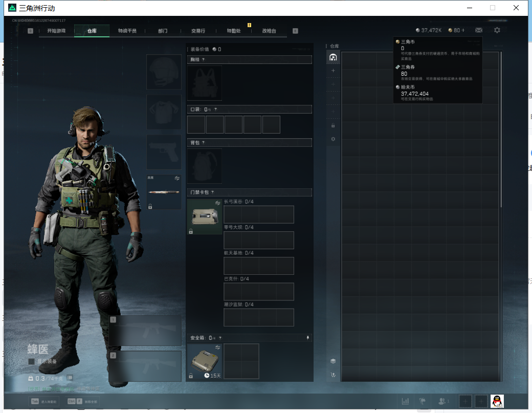Viewport: 532px width, 413px height.
Task: Click the help icon beside 胸挂
Action: pyautogui.click(x=203, y=59)
